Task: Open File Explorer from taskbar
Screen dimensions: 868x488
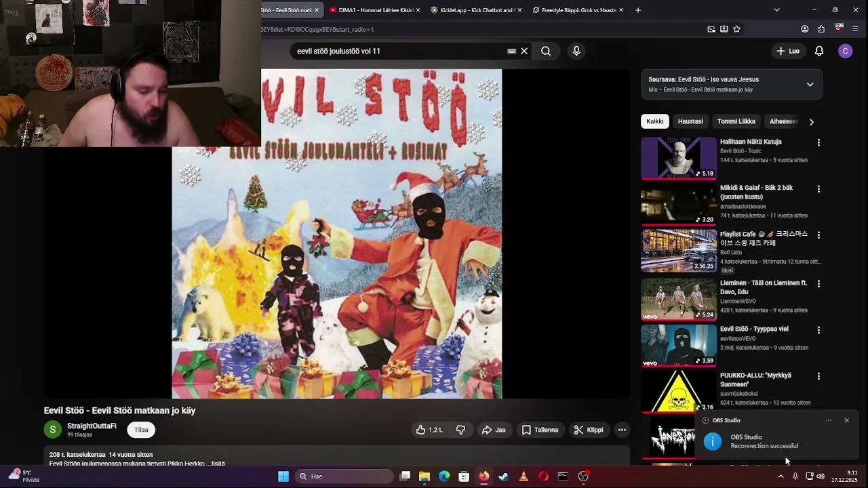Action: [x=425, y=476]
